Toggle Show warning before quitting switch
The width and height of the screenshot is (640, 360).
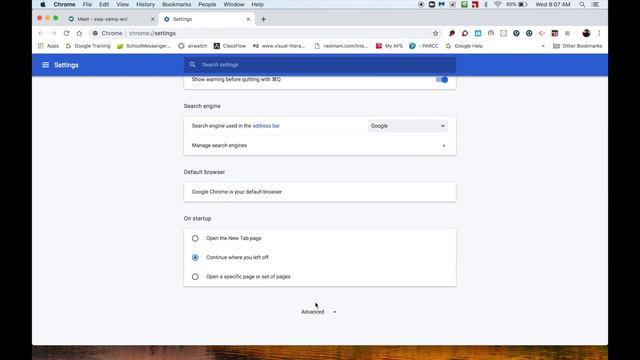click(x=442, y=80)
